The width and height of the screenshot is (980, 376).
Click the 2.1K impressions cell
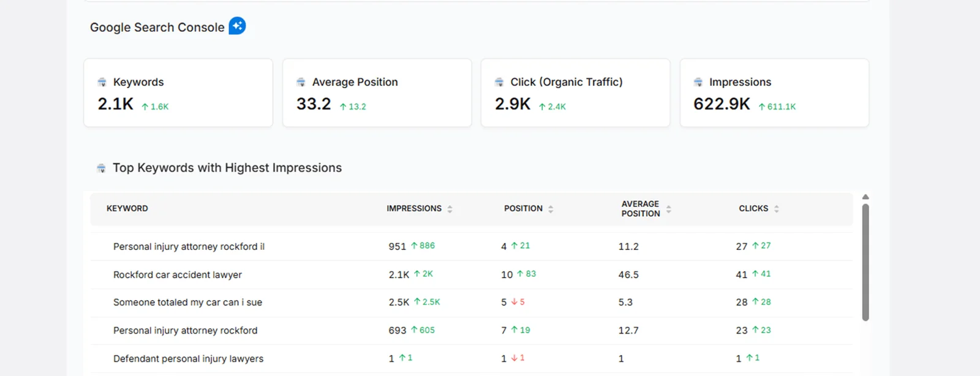399,274
